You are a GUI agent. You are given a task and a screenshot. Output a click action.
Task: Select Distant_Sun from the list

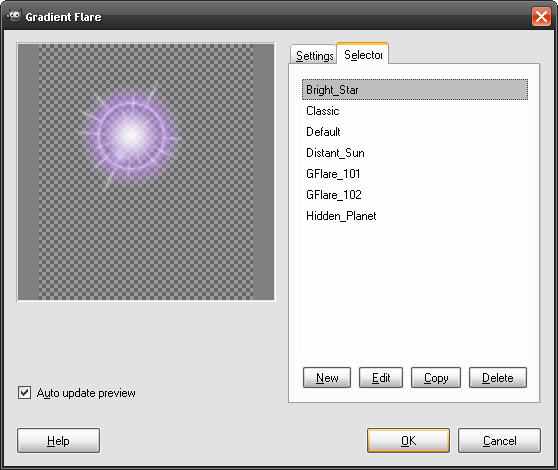415,153
